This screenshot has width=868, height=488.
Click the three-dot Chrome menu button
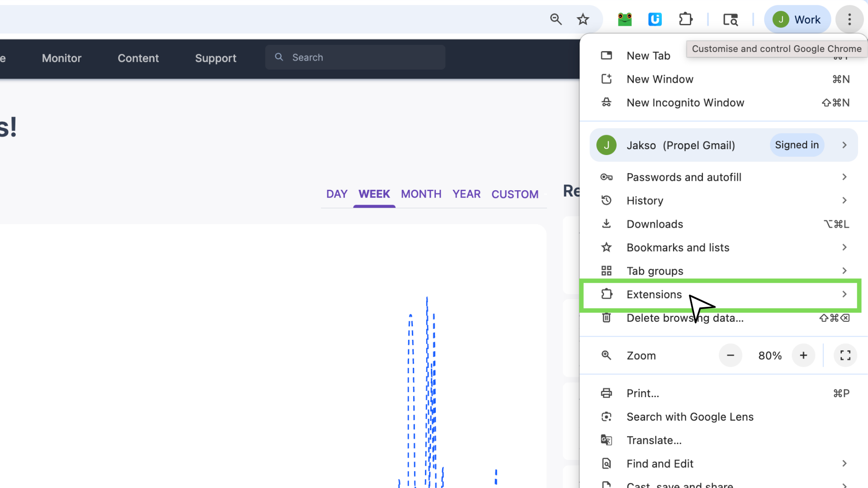click(x=849, y=19)
